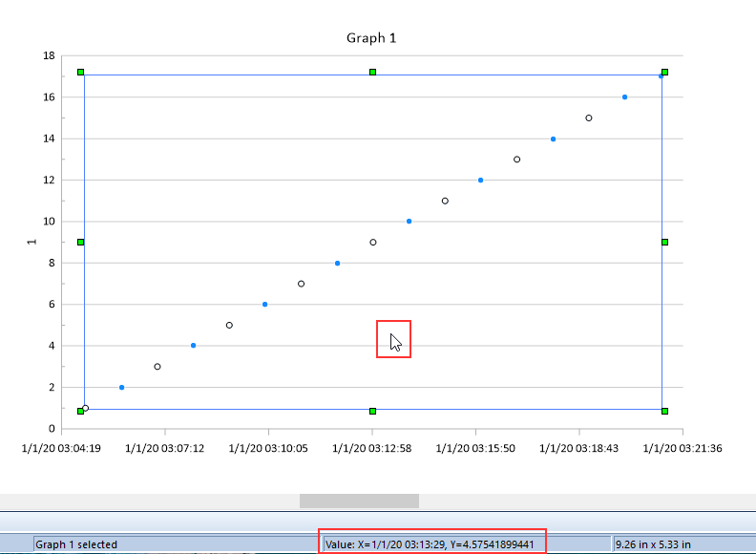The height and width of the screenshot is (554, 756).
Task: Click the rotated Y-axis label "1"
Action: (x=31, y=242)
